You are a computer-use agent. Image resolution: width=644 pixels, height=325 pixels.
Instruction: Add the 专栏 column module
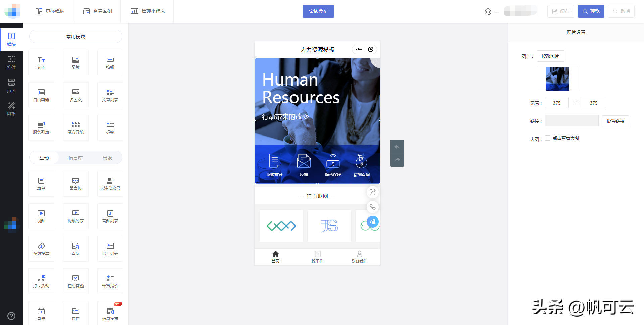75,313
